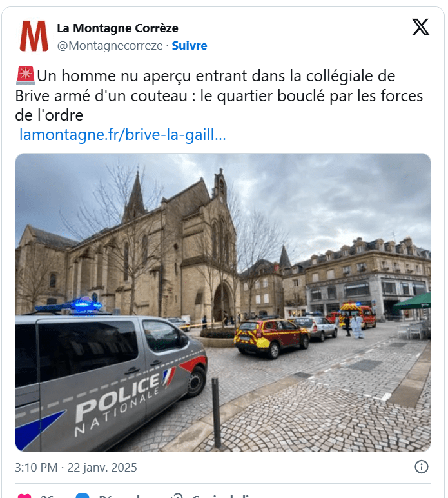Click the @Montagnecorreze handle
The height and width of the screenshot is (498, 448).
click(x=110, y=46)
